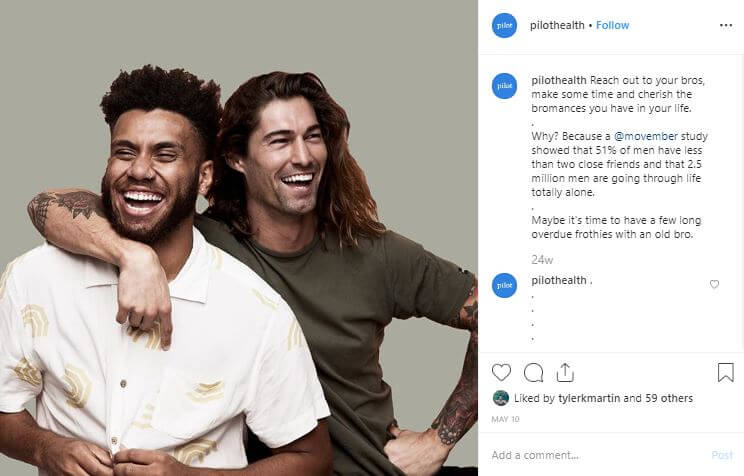Image resolution: width=744 pixels, height=476 pixels.
Task: Click the pilot avatar beside the dotted comment
Action: click(x=504, y=285)
